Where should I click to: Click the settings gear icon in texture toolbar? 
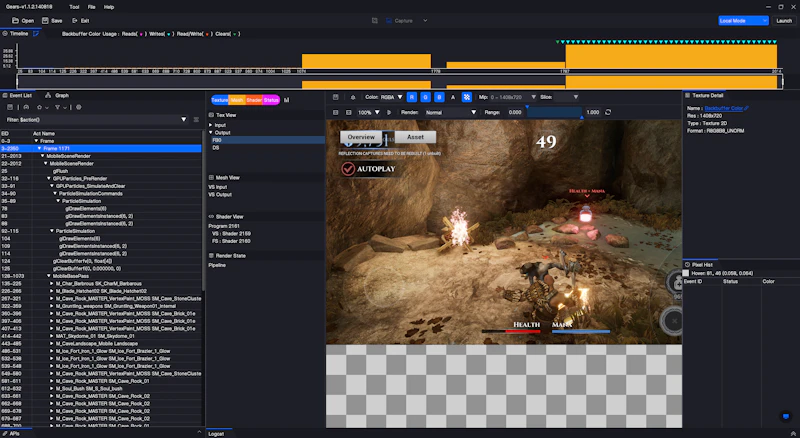click(x=353, y=97)
